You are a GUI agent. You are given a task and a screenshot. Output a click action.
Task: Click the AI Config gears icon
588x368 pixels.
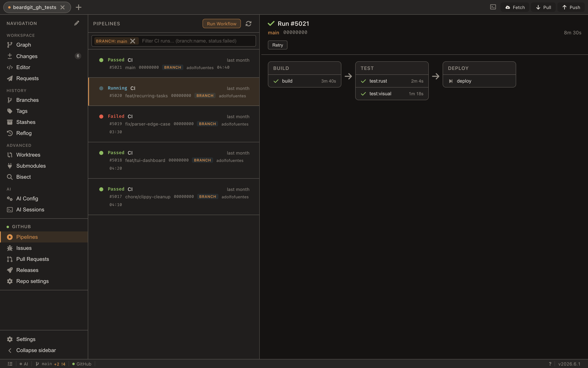coord(10,199)
